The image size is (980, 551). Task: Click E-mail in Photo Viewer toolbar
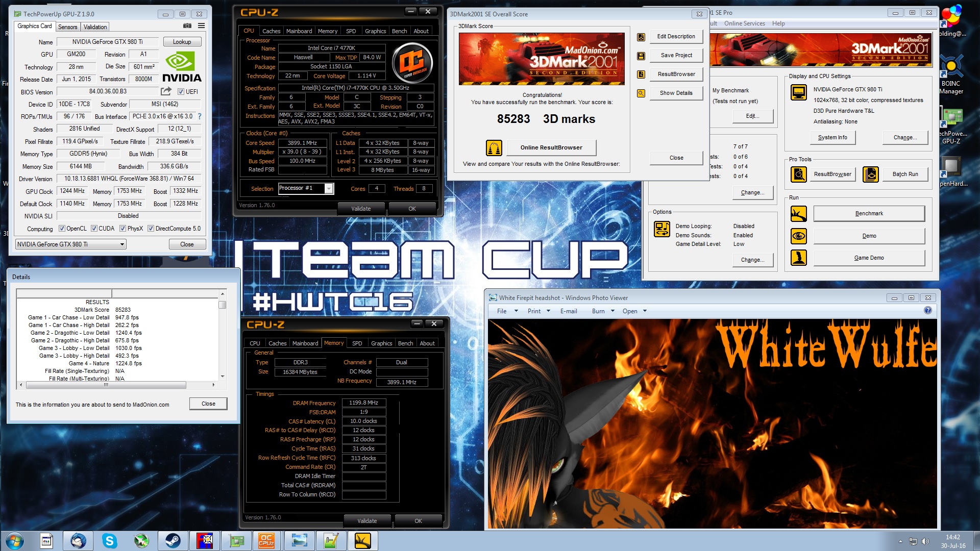pos(569,311)
